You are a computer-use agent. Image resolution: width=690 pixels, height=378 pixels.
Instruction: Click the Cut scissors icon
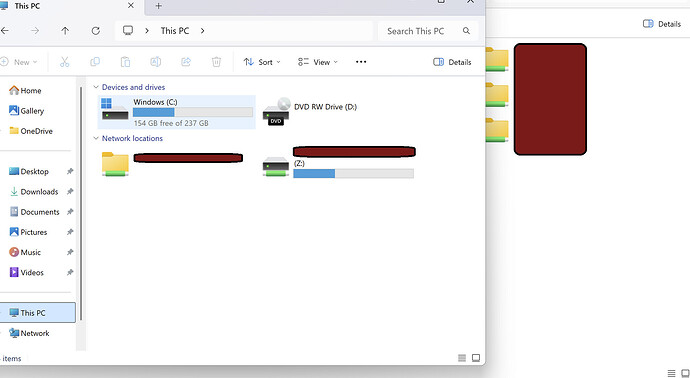65,62
